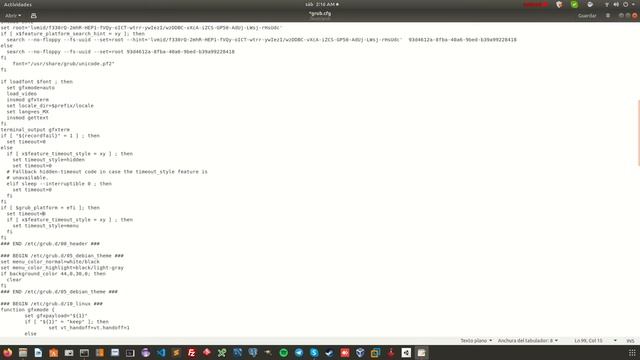Viewport: 640px width, 360px height.
Task: Toggle the INS insert mode indicator
Action: [630, 340]
